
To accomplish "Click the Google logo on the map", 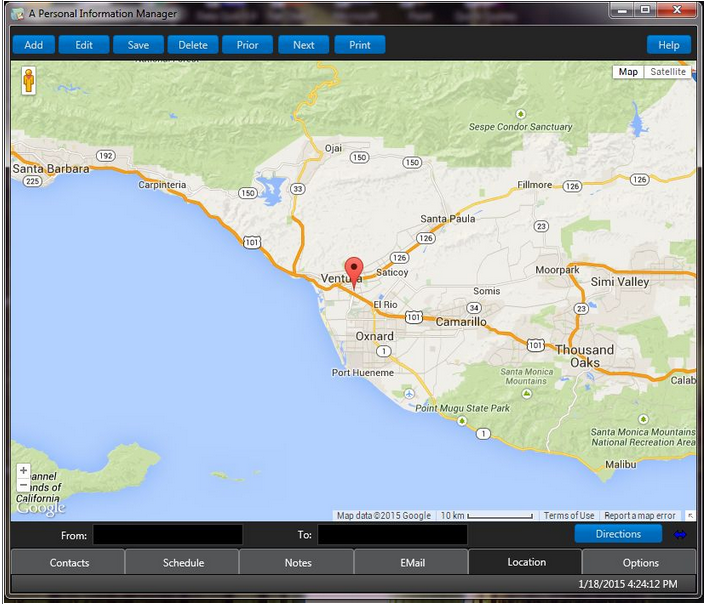I will click(41, 508).
